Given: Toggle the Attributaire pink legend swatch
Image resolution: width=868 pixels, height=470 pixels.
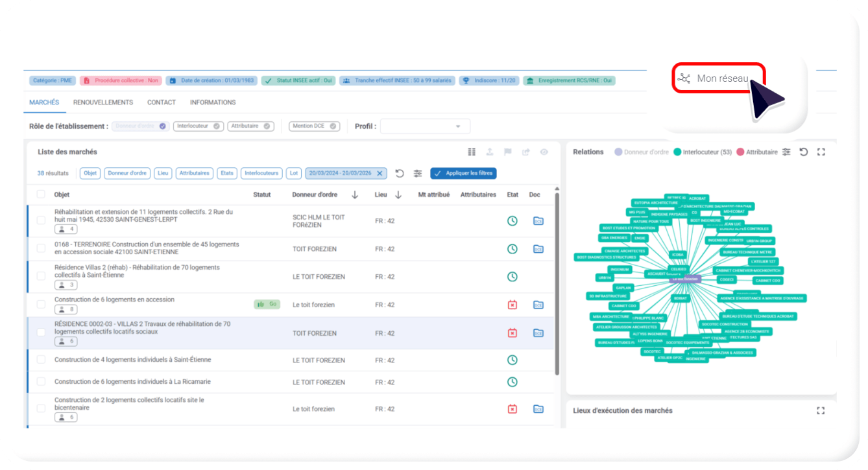Looking at the screenshot, I should 740,152.
